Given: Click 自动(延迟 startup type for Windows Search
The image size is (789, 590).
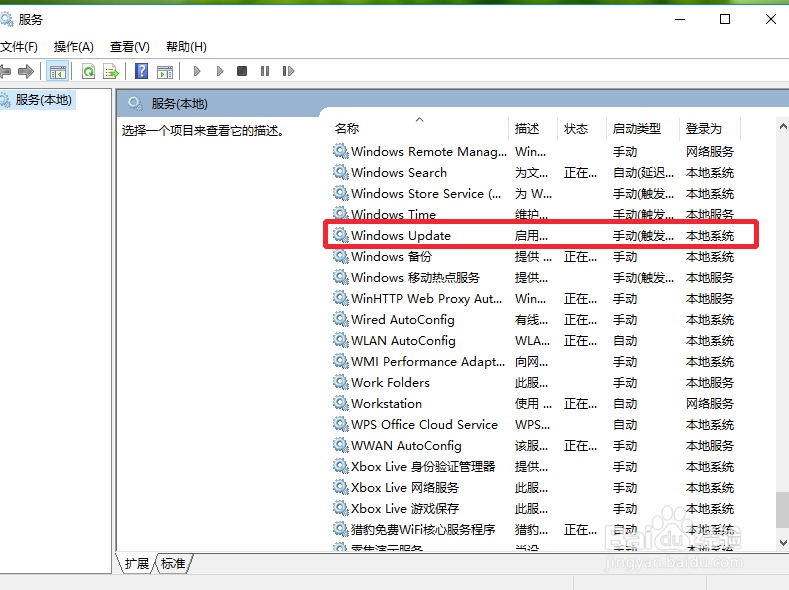Looking at the screenshot, I should coord(643,173).
